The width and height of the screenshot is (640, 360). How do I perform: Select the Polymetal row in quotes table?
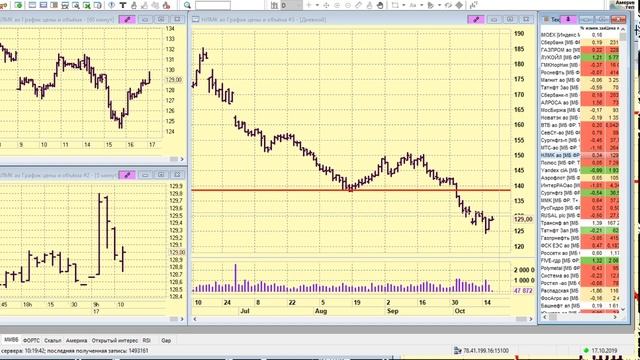click(580, 268)
